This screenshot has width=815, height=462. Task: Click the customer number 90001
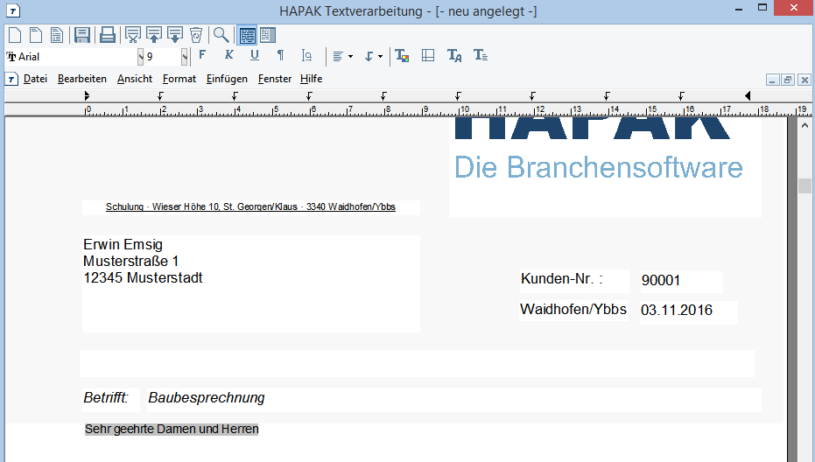tap(661, 281)
